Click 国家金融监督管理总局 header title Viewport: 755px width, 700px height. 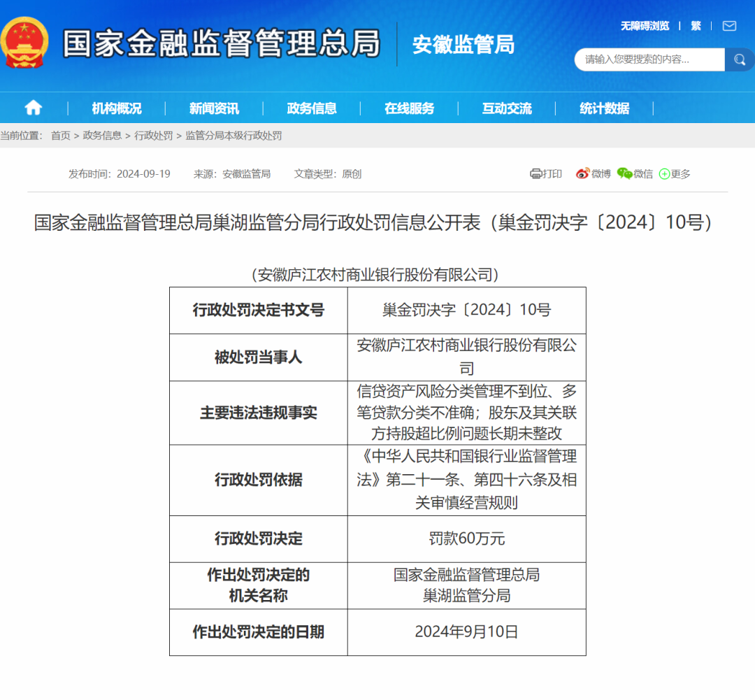222,43
